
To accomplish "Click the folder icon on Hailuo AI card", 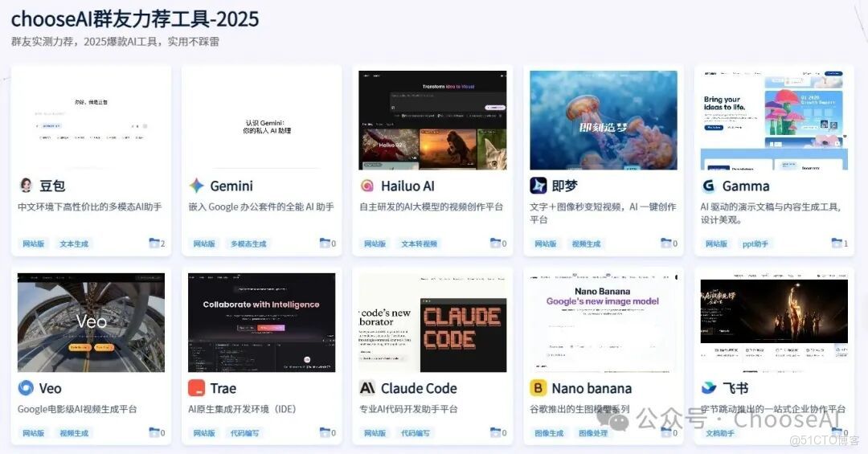I will coord(495,243).
